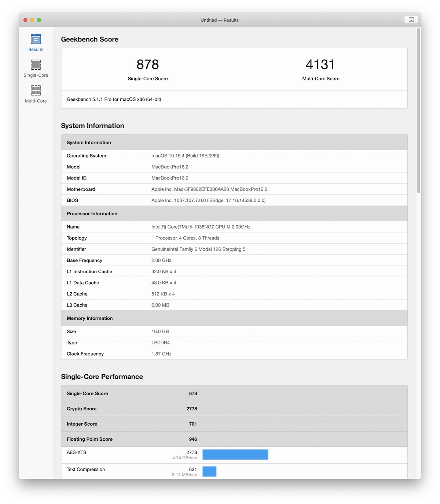
Task: Click the upload results button in title bar
Action: [x=411, y=20]
